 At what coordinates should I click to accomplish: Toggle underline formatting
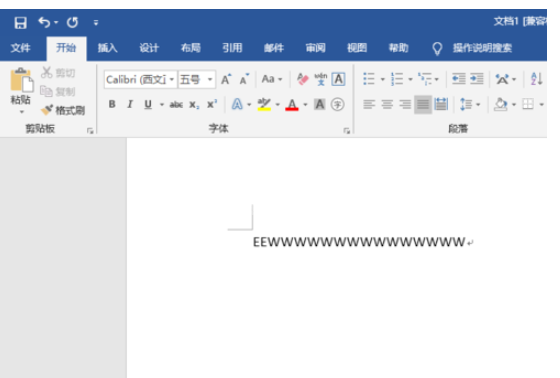148,104
